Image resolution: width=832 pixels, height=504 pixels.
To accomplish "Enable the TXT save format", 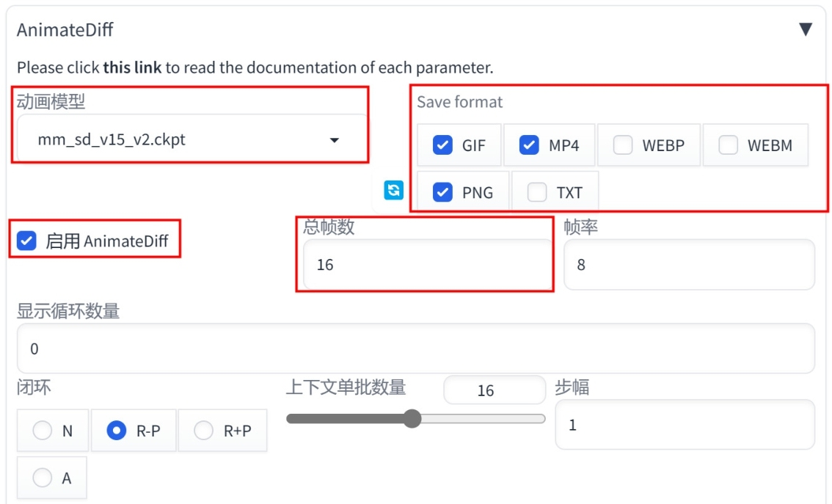I will pos(537,192).
